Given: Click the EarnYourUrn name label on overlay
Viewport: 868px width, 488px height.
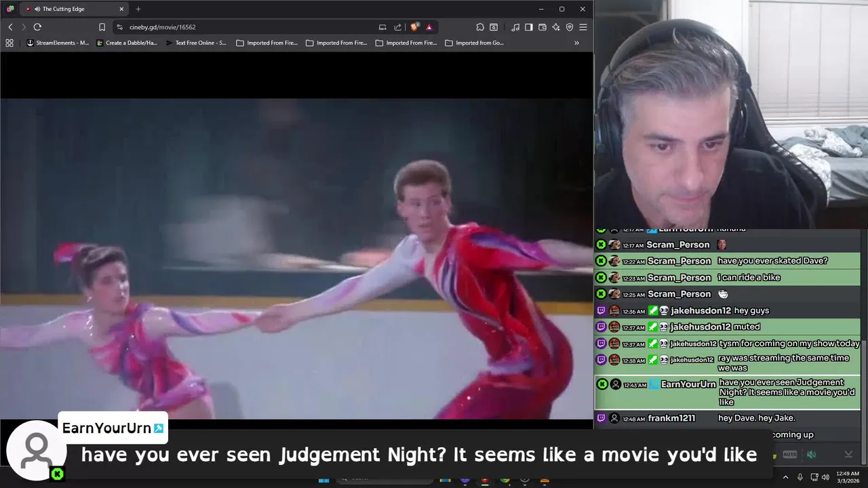Looking at the screenshot, I should (x=113, y=428).
